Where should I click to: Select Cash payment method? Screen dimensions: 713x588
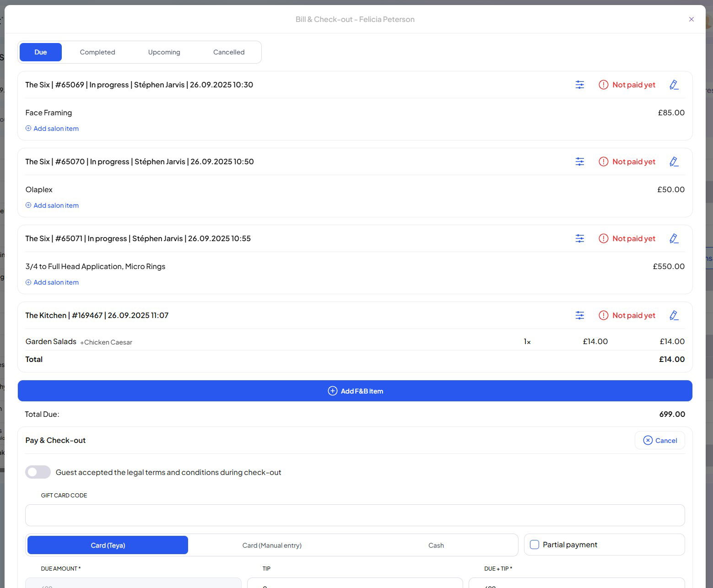point(436,545)
